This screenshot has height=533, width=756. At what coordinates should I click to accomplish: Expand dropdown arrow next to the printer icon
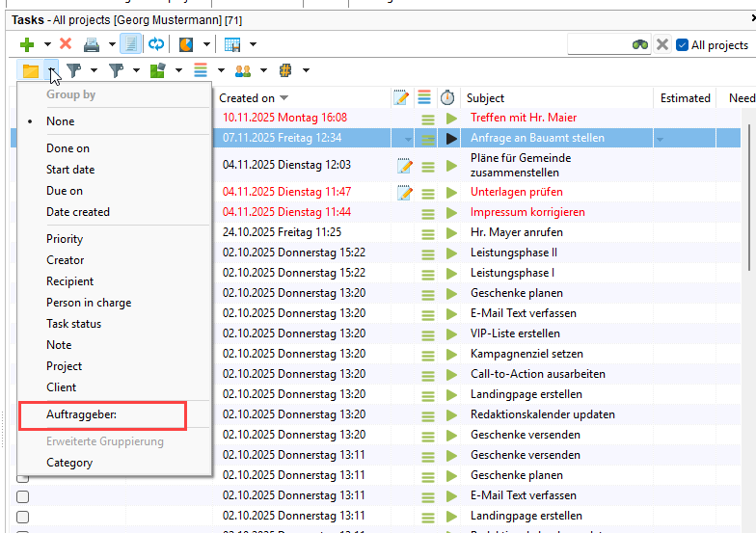[112, 44]
